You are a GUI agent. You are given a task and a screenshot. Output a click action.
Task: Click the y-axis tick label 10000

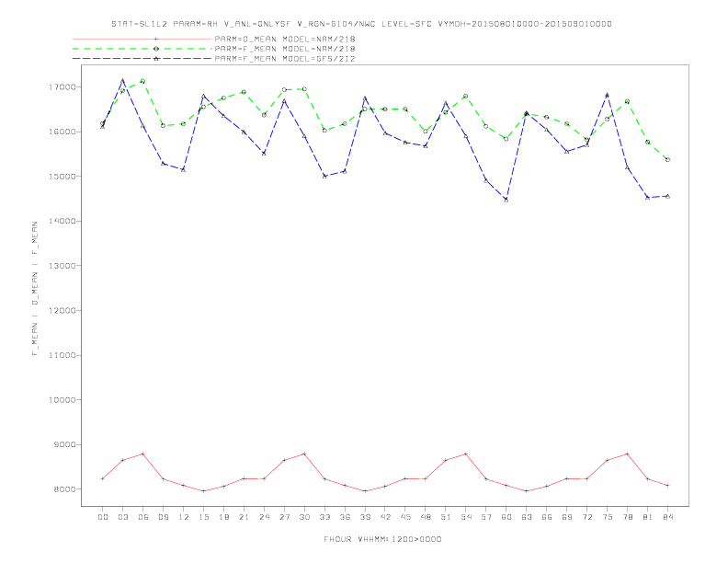pos(62,400)
